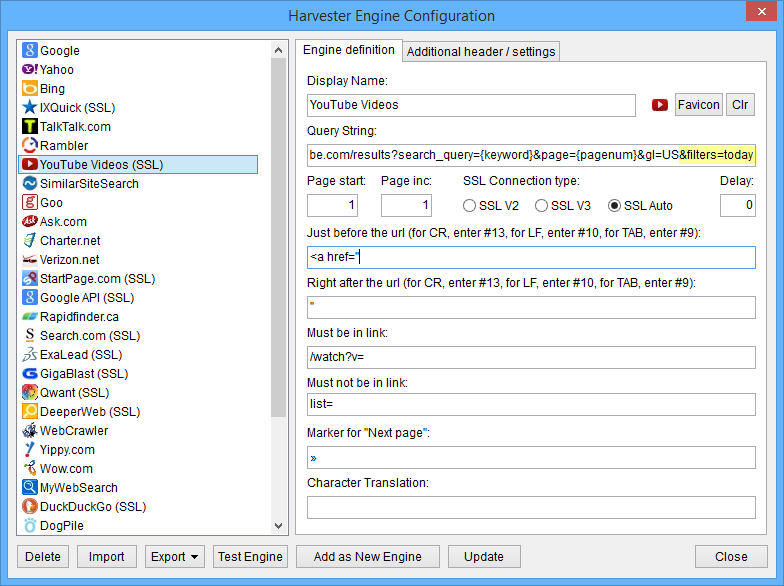The width and height of the screenshot is (784, 586).
Task: Click the Just before the url field
Action: pos(531,257)
